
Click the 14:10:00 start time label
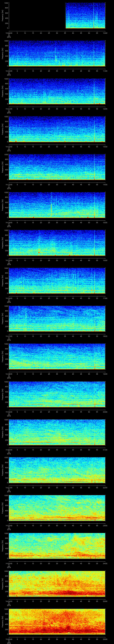(9, 71)
